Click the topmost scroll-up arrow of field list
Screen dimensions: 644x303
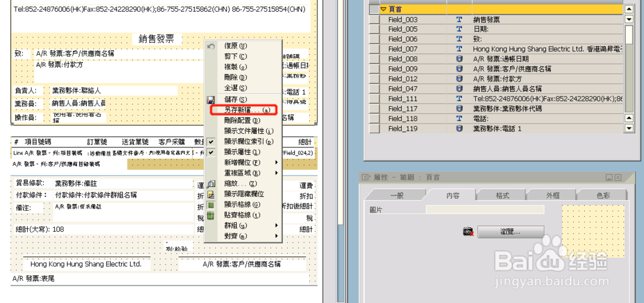pos(629,9)
